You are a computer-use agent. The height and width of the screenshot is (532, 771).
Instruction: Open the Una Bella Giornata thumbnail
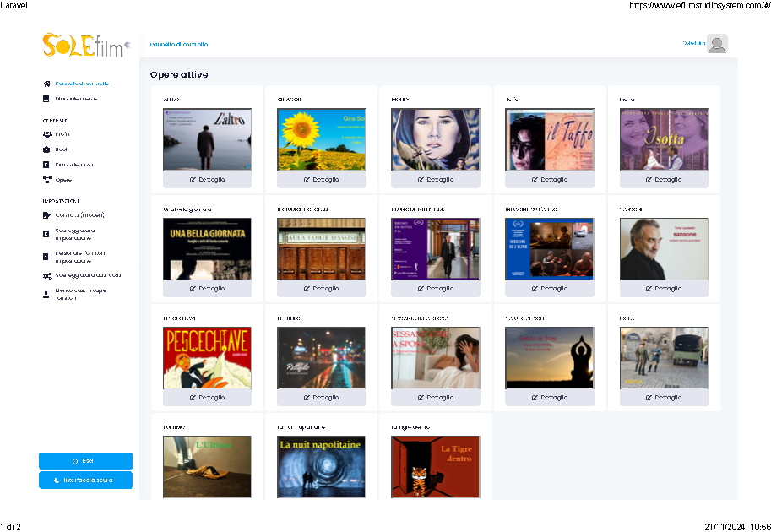208,249
